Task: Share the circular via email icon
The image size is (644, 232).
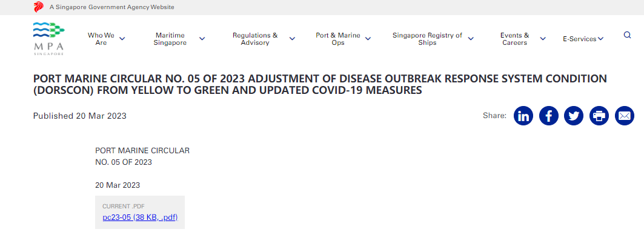Action: pos(624,116)
